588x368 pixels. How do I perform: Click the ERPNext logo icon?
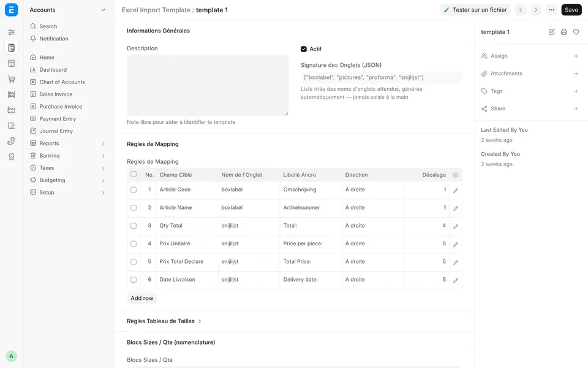click(11, 10)
